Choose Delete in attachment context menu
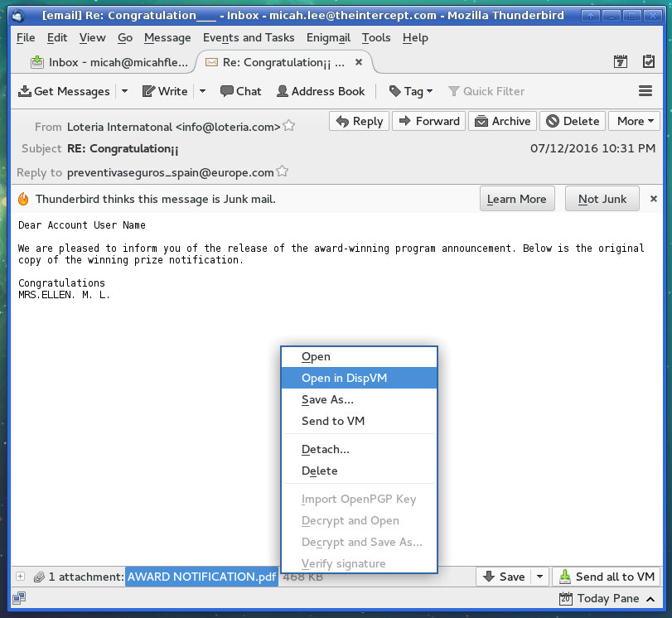Screen dimensions: 672x618 click(x=359, y=471)
